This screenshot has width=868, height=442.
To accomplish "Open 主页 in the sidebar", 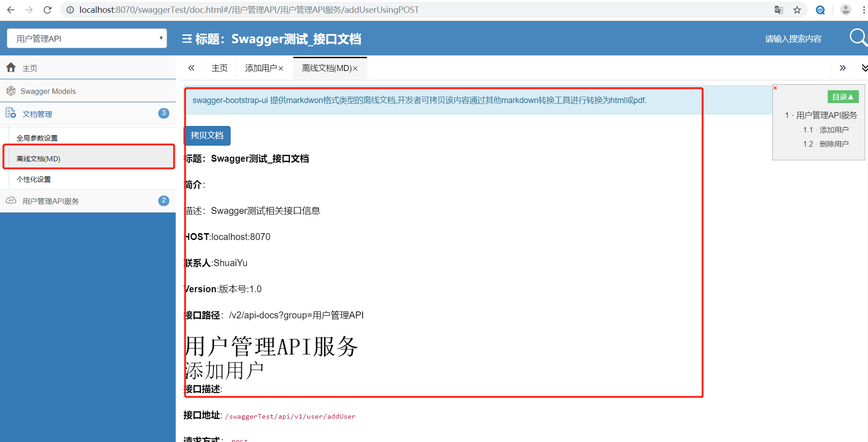I will [88, 68].
